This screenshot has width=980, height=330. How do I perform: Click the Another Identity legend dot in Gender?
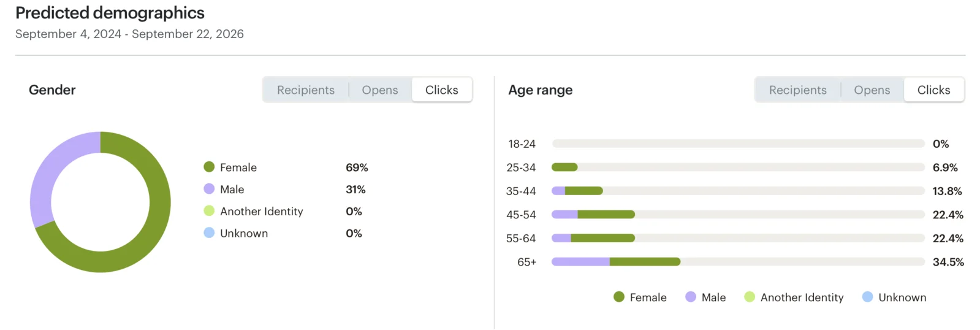tap(209, 211)
